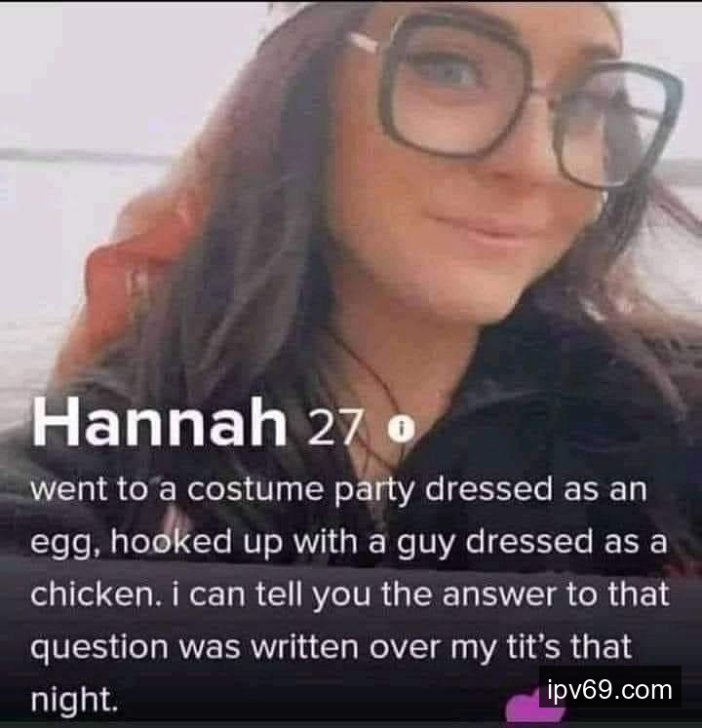
Task: Open profile details via info icon
Action: pos(401,430)
